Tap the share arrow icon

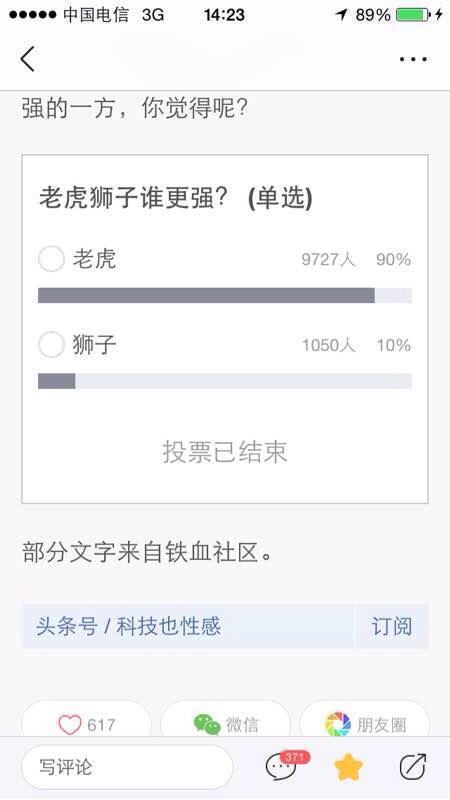click(x=412, y=766)
